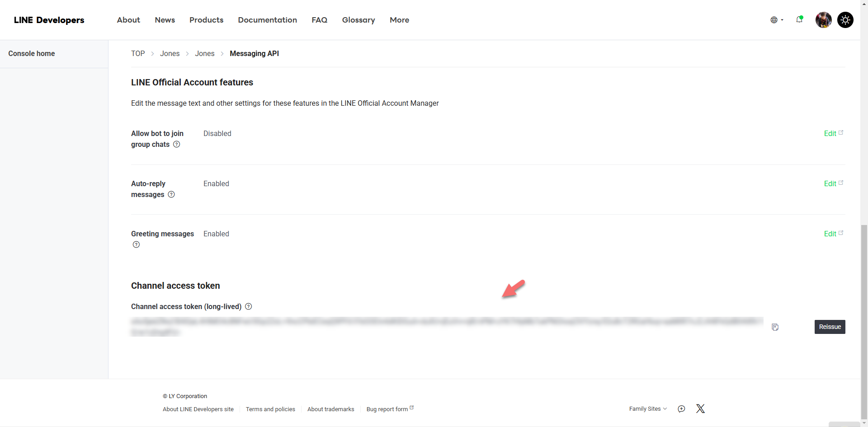Show help for bot group chats
Viewport: 868px width, 427px height.
[177, 145]
